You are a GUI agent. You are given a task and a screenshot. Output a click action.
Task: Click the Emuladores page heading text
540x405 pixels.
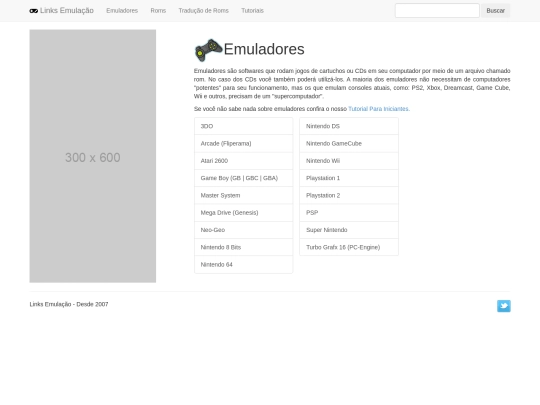pos(264,49)
